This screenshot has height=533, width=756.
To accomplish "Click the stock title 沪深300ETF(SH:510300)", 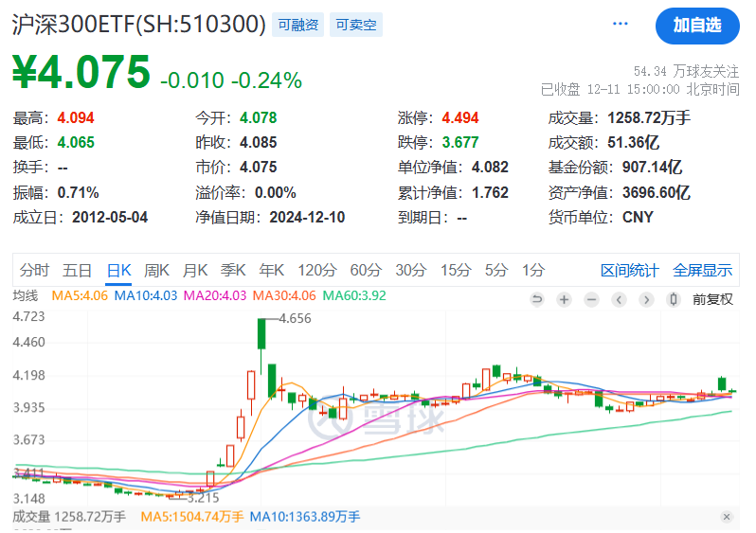I will [x=139, y=24].
